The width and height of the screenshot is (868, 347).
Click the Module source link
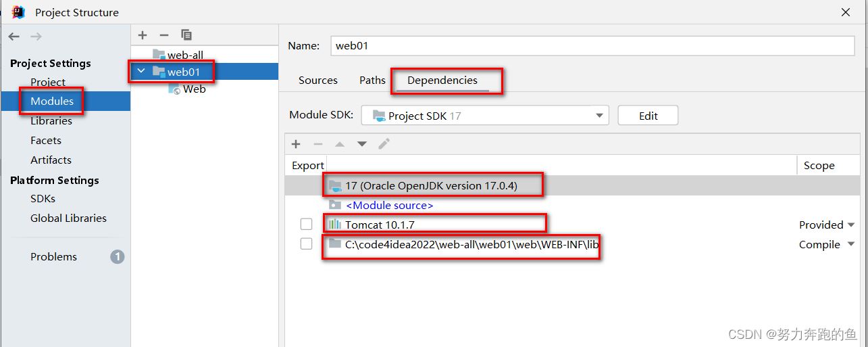click(x=389, y=205)
